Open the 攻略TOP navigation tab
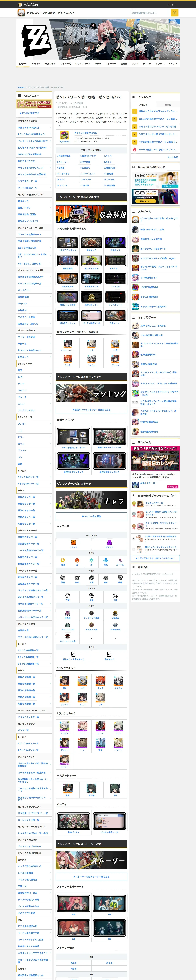Viewport: 196px width, 980px height. [23, 64]
